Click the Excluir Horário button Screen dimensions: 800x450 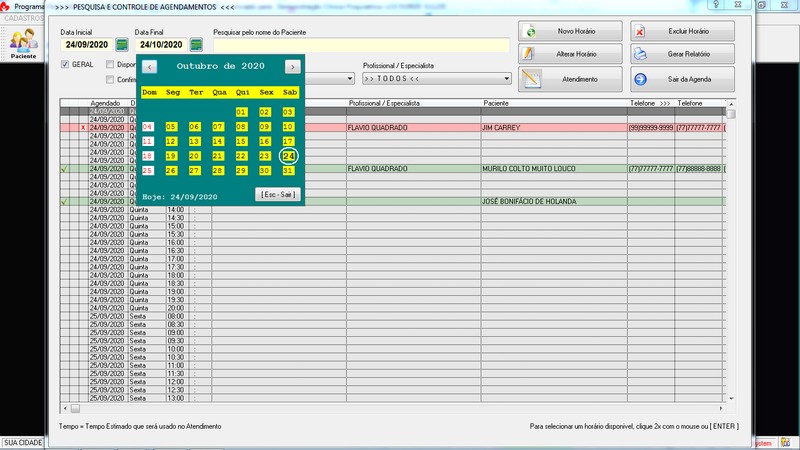click(682, 31)
